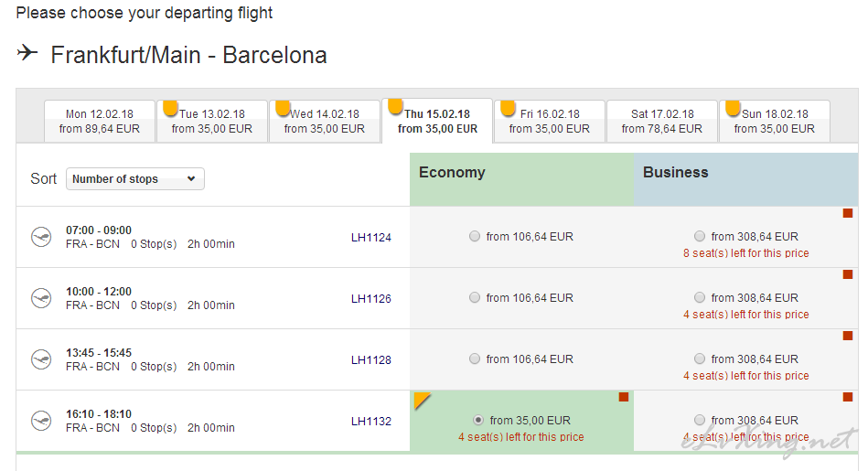This screenshot has height=471, width=868.
Task: Switch to the Mon 12.02.18 date tab
Action: (100, 122)
